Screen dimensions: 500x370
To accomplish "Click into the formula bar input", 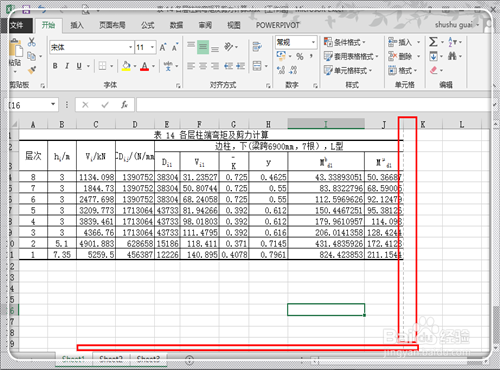I will pyautogui.click(x=313, y=105).
